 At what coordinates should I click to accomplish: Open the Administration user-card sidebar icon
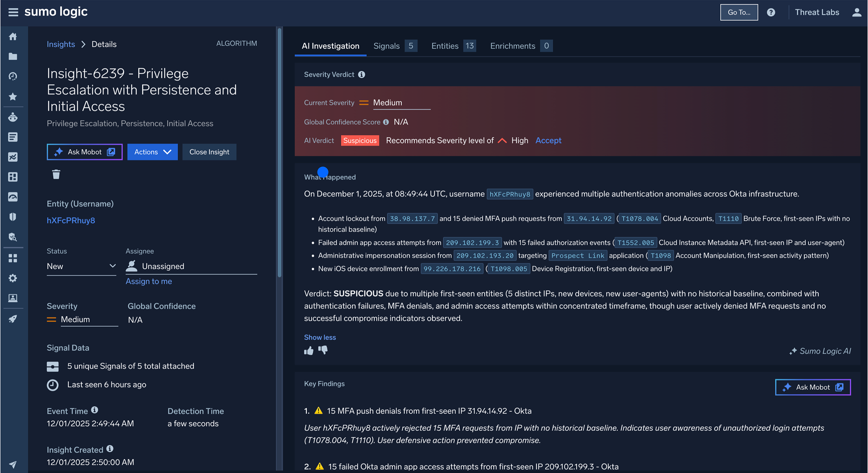(13, 298)
